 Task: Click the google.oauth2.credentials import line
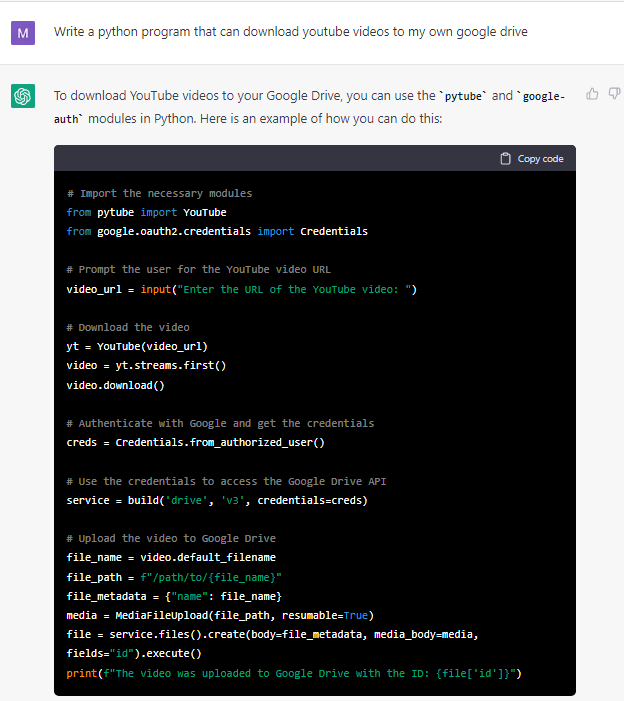[217, 232]
